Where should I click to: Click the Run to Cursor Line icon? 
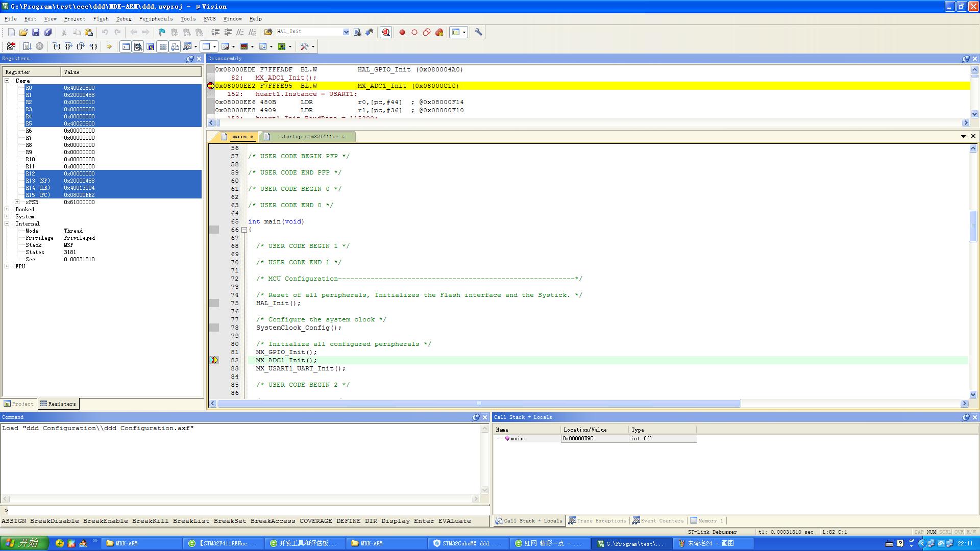click(93, 46)
